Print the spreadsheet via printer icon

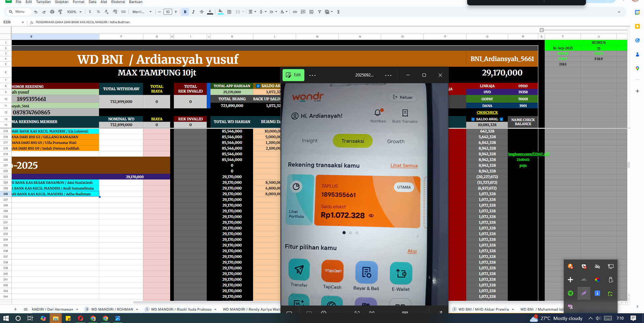52,12
